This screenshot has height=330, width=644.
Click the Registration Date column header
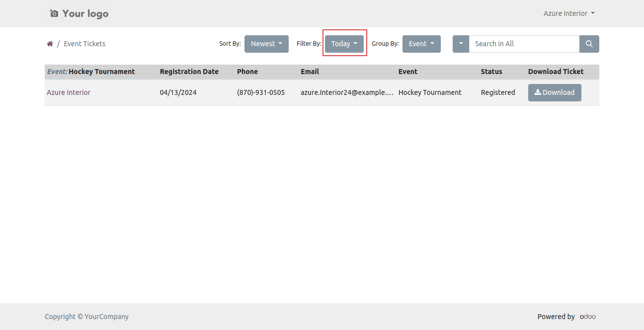click(x=189, y=72)
